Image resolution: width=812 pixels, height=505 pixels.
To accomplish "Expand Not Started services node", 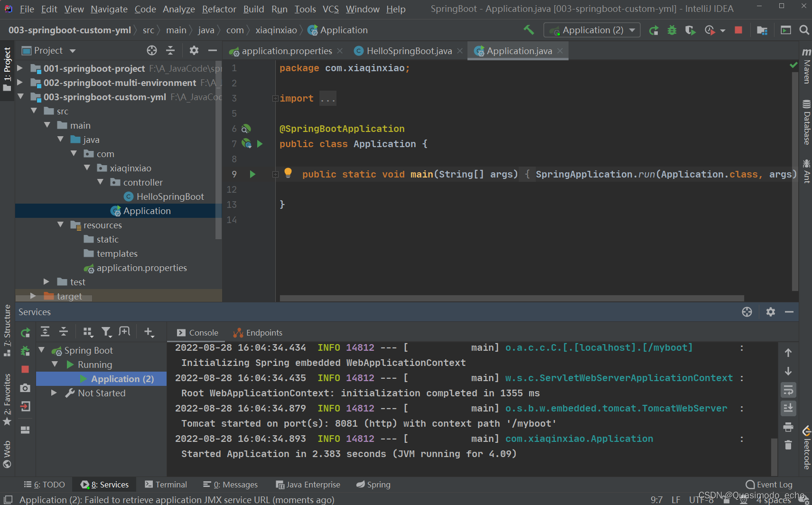I will point(54,393).
